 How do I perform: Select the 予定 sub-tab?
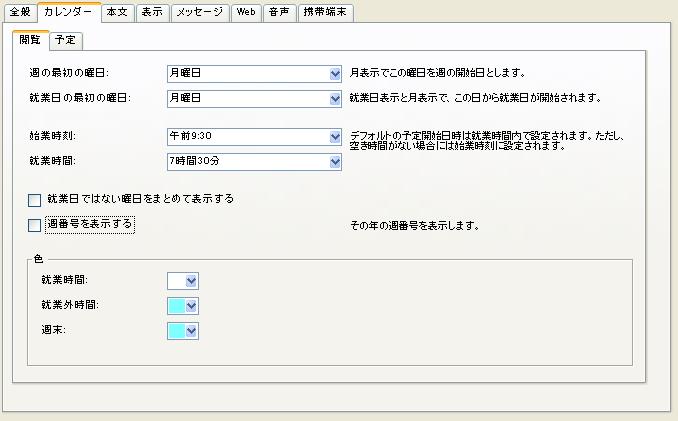point(68,41)
